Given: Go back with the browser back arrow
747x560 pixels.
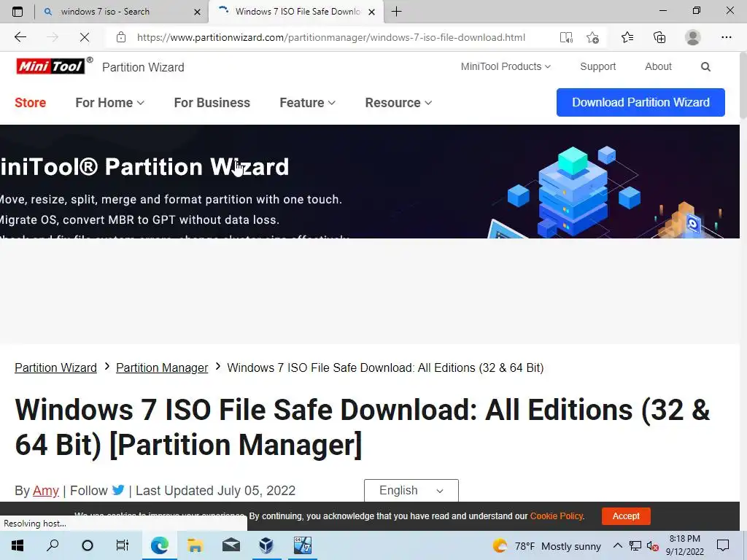Looking at the screenshot, I should [20, 37].
